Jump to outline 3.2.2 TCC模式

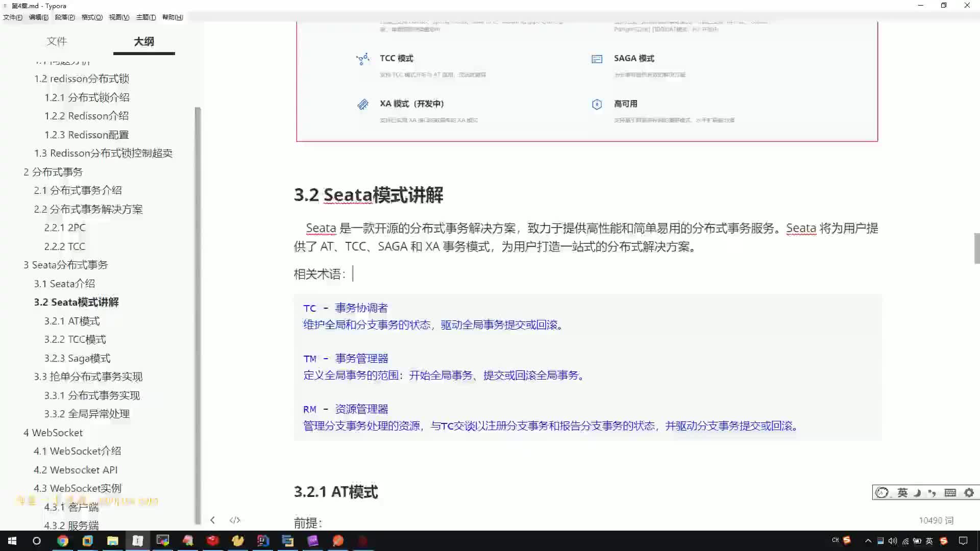75,339
